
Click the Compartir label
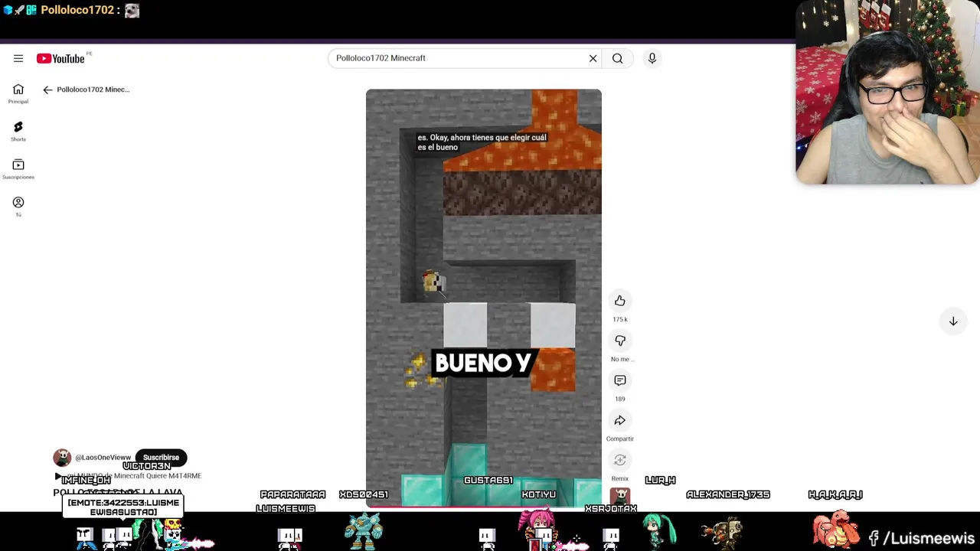tap(620, 439)
